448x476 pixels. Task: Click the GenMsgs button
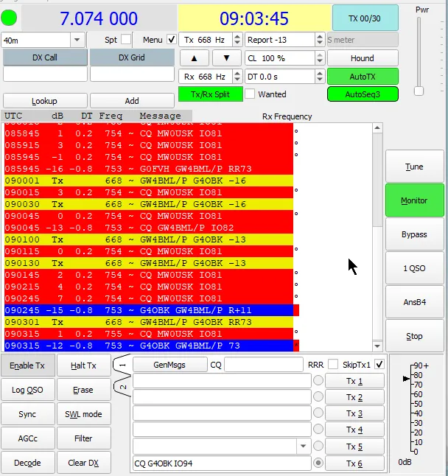[169, 365]
